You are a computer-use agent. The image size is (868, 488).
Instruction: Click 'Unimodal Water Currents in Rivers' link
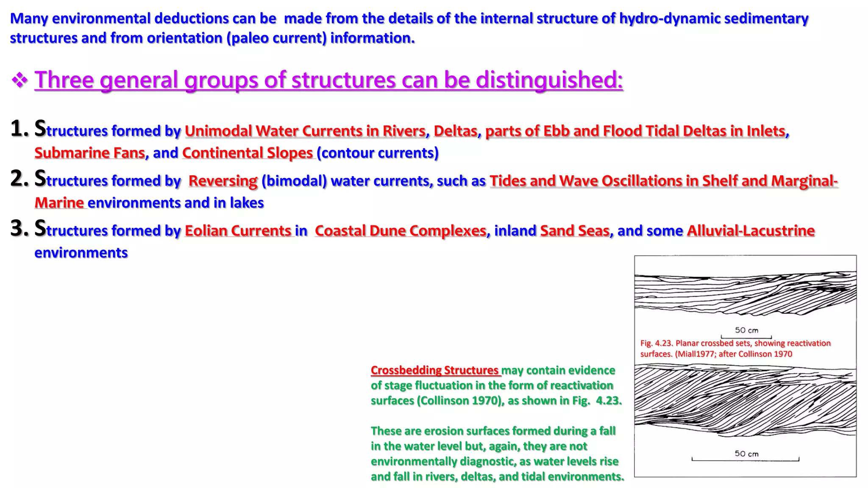tap(305, 131)
